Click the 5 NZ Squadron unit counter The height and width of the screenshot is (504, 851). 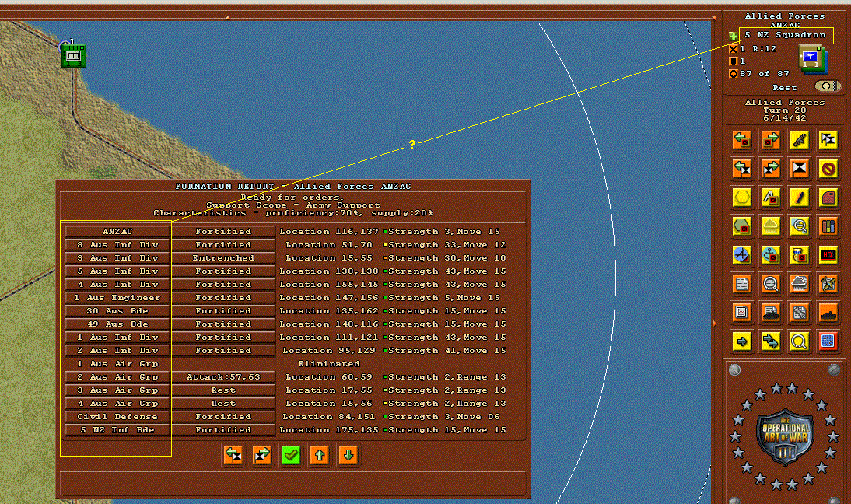pos(812,58)
